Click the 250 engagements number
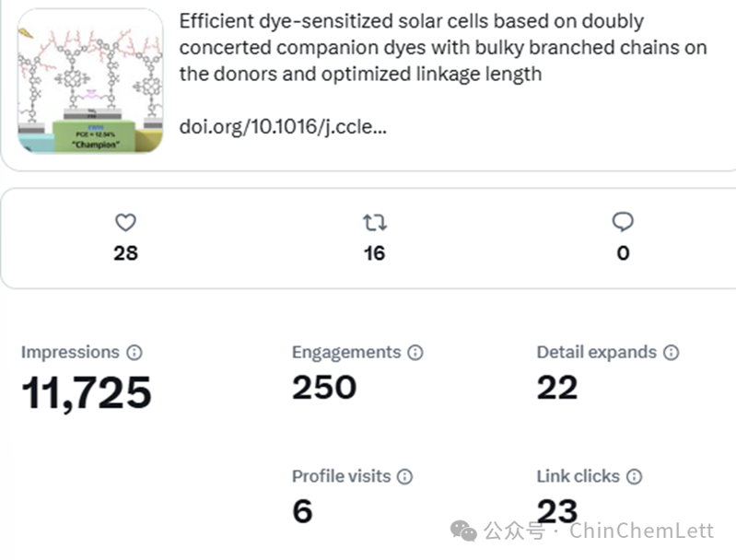Image resolution: width=736 pixels, height=560 pixels. [x=326, y=388]
